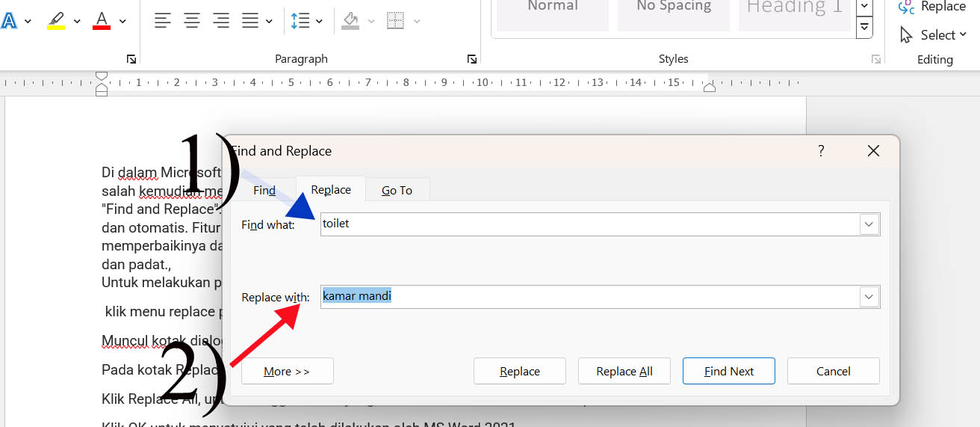Image resolution: width=980 pixels, height=427 pixels.
Task: Open Paragraph settings dialog launcher
Action: click(471, 59)
